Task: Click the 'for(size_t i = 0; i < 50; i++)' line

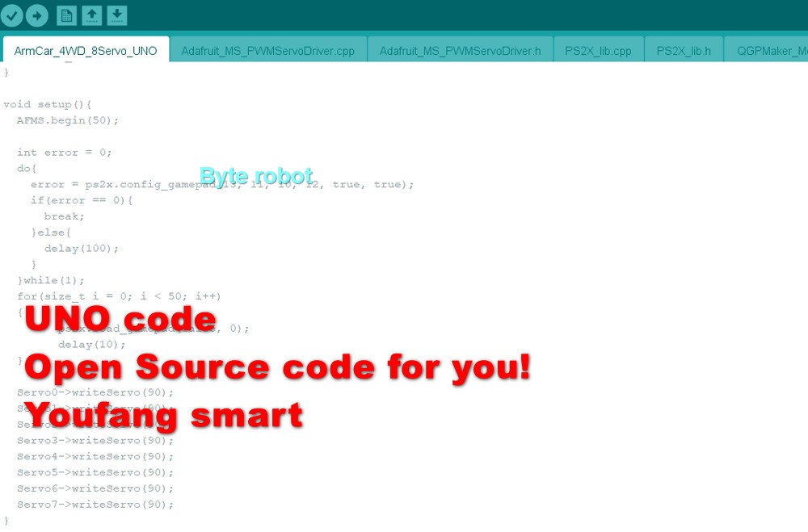Action: click(119, 296)
